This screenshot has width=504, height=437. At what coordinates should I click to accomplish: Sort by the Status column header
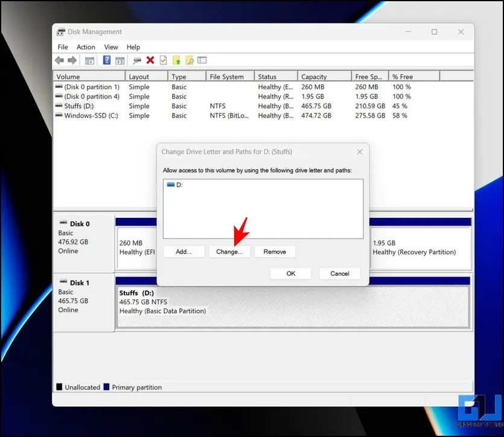click(276, 77)
